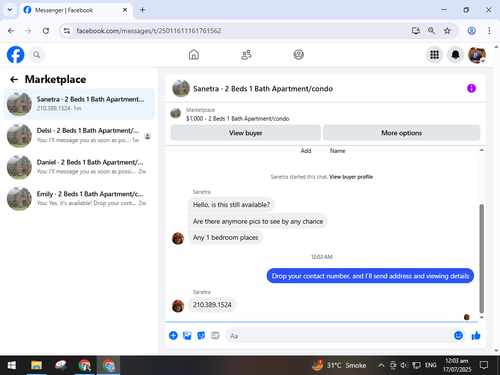Reload the page with the refresh button
The width and height of the screenshot is (500, 375).
point(46,31)
